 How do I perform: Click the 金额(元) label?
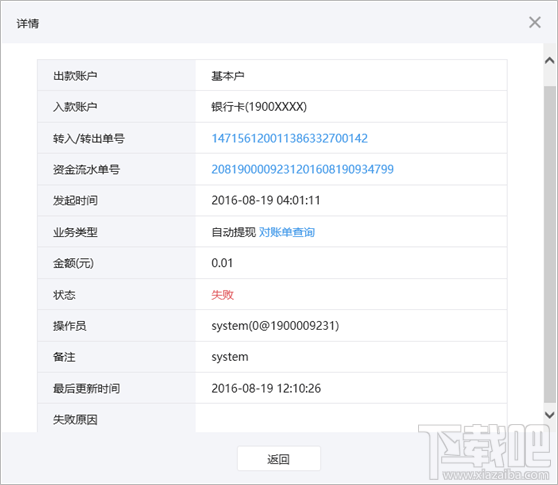tap(73, 263)
